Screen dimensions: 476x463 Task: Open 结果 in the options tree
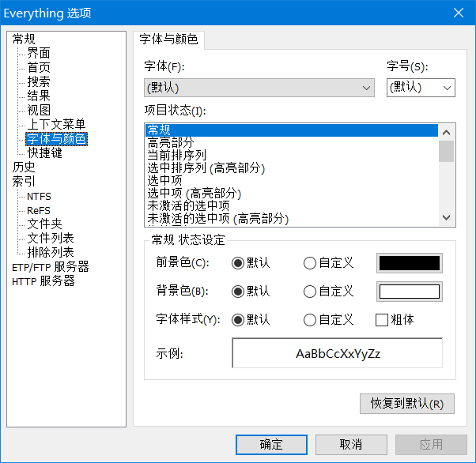(x=39, y=96)
